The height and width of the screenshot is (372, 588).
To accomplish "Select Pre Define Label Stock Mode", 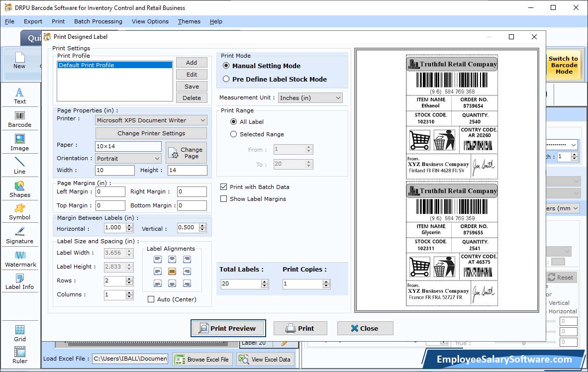I will click(x=226, y=79).
